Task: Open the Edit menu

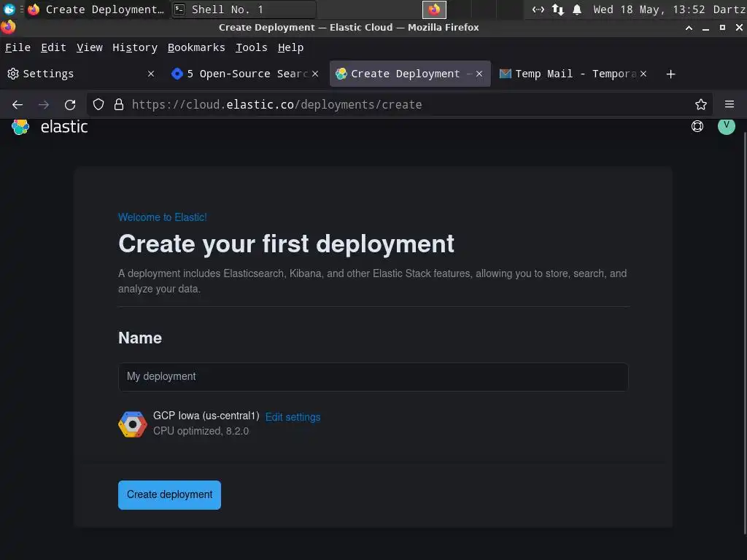Action: click(x=53, y=47)
